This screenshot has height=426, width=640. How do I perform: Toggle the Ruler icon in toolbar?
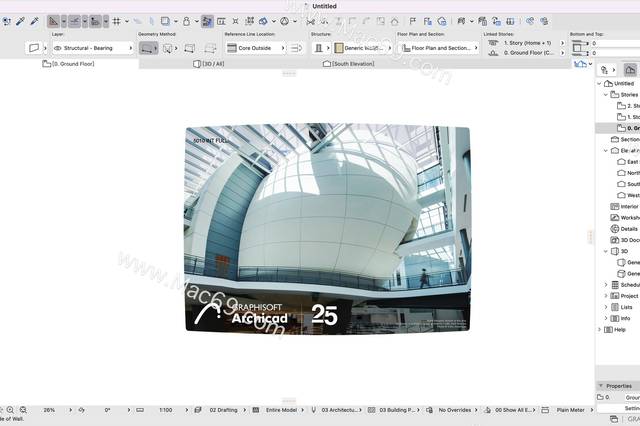95,21
